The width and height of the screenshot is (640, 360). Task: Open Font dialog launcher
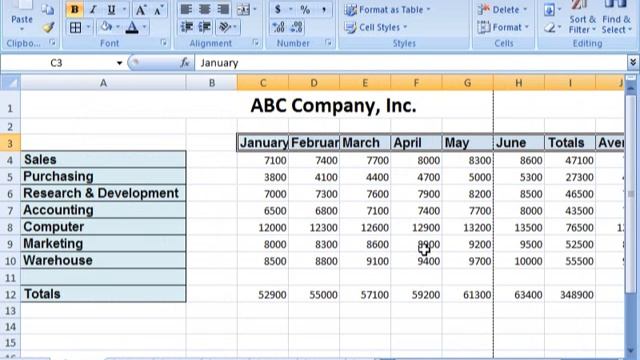pyautogui.click(x=164, y=42)
